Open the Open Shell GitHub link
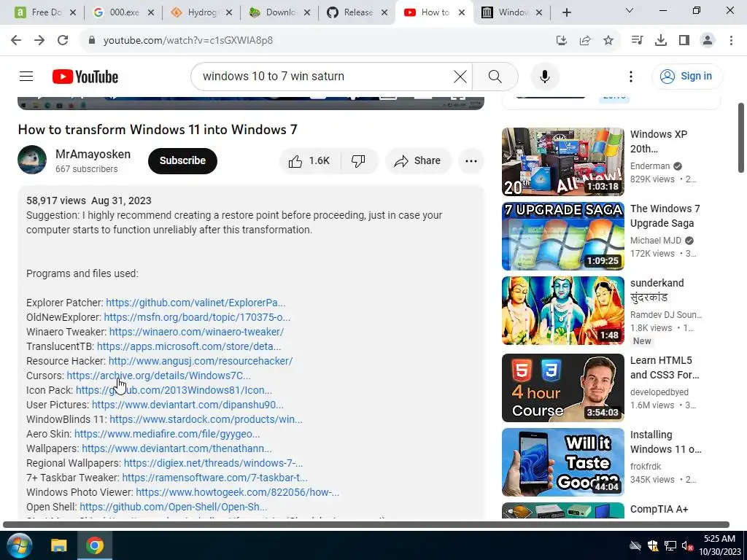The image size is (747, 560). pyautogui.click(x=174, y=507)
